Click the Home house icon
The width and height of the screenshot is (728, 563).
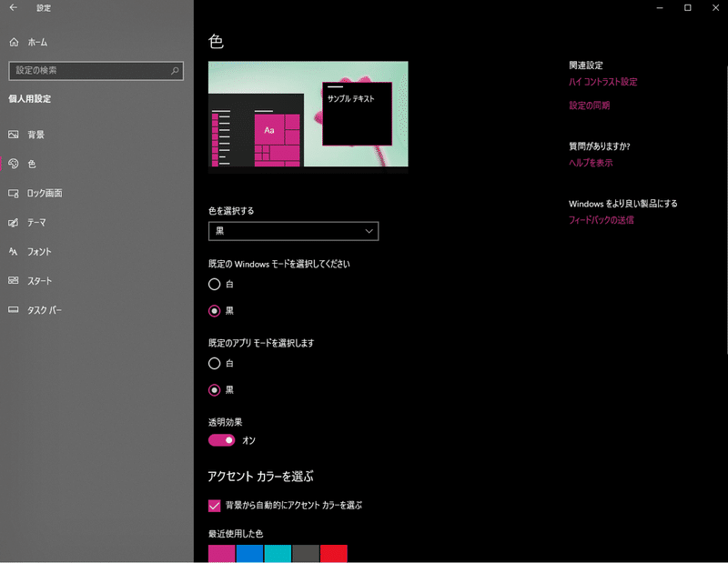click(x=14, y=42)
